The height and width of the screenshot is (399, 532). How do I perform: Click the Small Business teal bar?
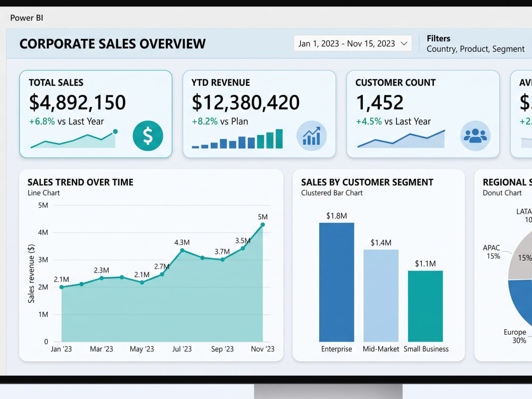pyautogui.click(x=426, y=306)
